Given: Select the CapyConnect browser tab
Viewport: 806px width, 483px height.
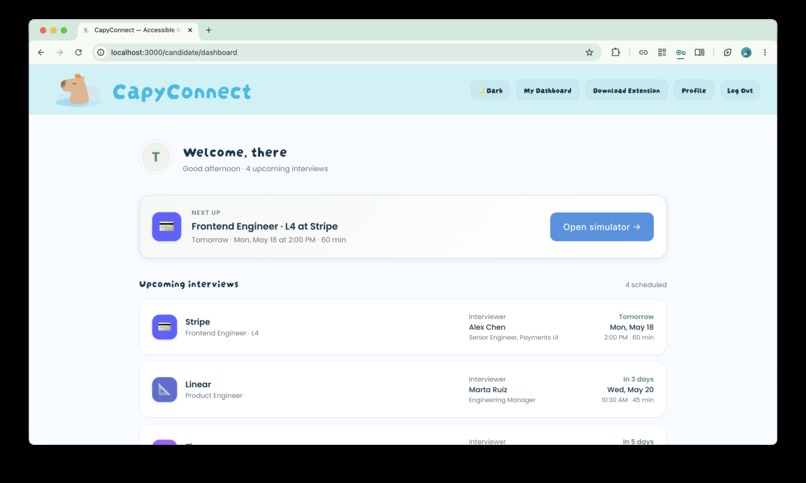Looking at the screenshot, I should coord(138,30).
